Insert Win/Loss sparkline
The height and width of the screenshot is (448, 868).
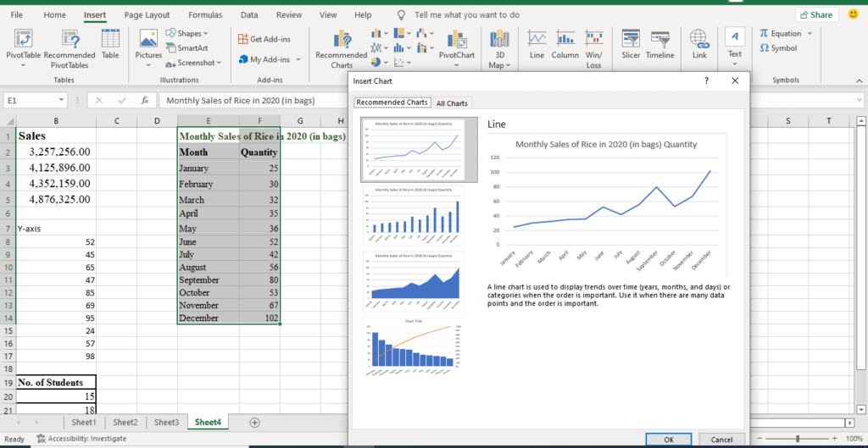593,48
